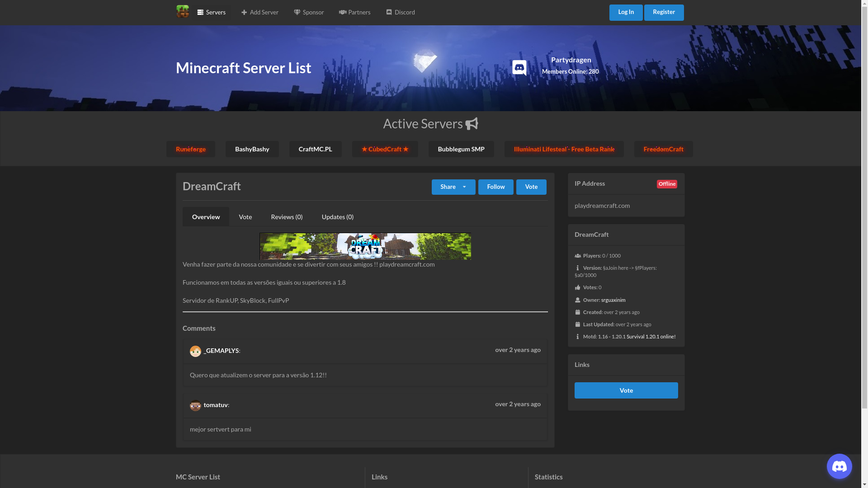The image size is (868, 488).
Task: Open the CraftMC.PL active server
Action: (316, 149)
